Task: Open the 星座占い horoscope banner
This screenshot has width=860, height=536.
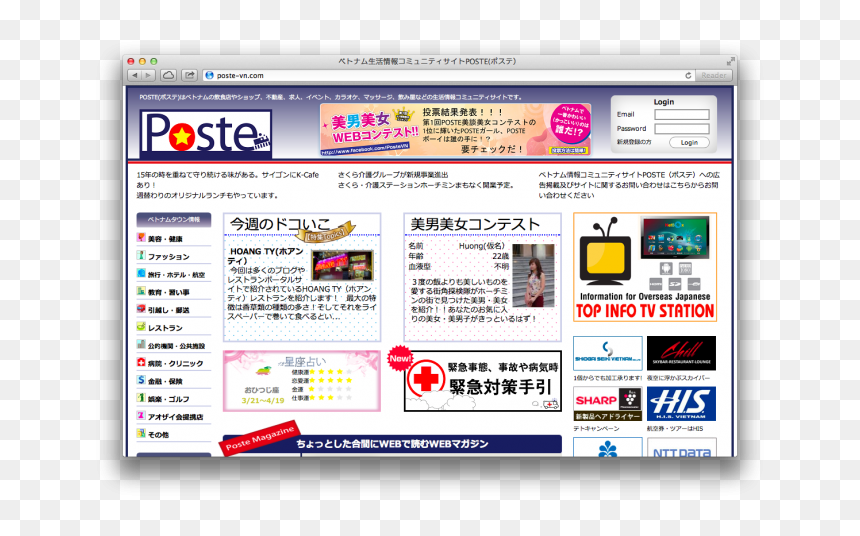Action: point(302,381)
